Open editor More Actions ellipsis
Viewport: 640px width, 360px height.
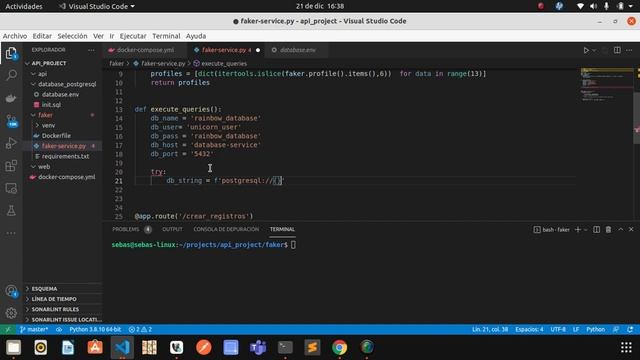(629, 50)
